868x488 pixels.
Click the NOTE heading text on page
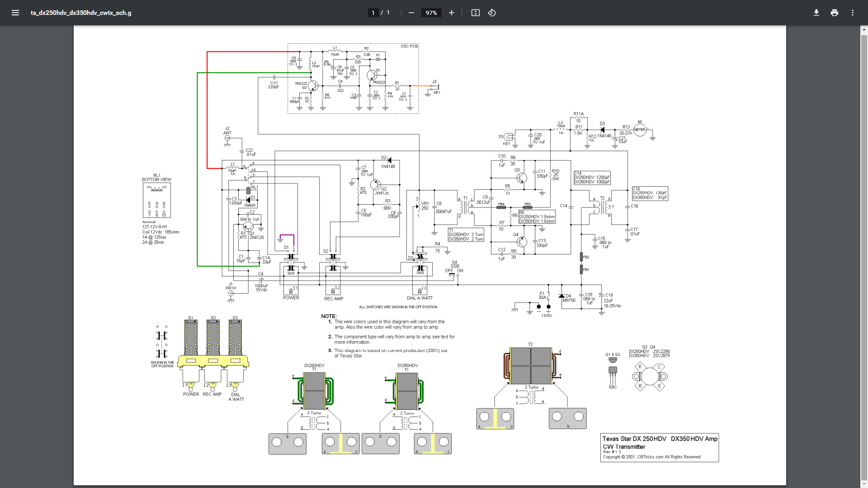pos(329,316)
